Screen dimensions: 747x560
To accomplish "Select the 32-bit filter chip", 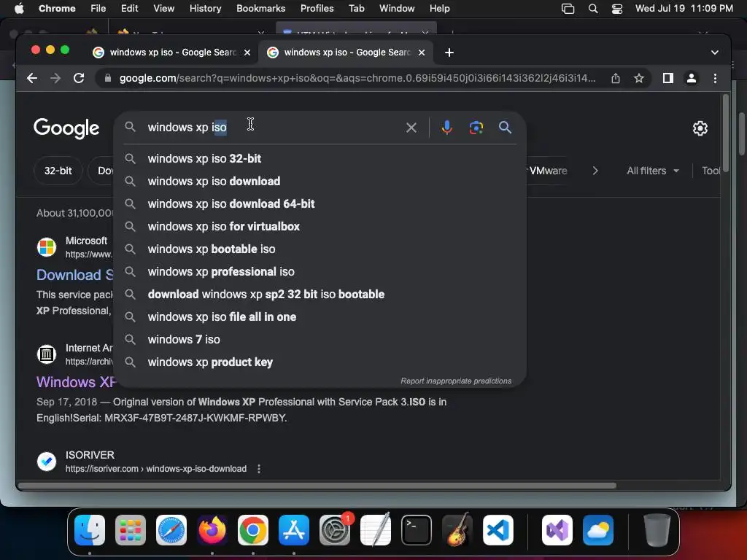I will pos(58,171).
